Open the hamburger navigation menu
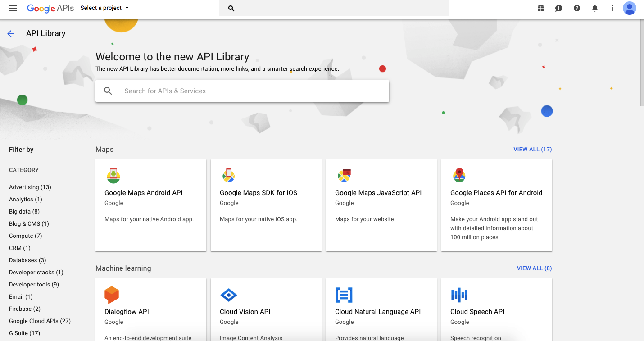This screenshot has width=644, height=341. point(13,8)
